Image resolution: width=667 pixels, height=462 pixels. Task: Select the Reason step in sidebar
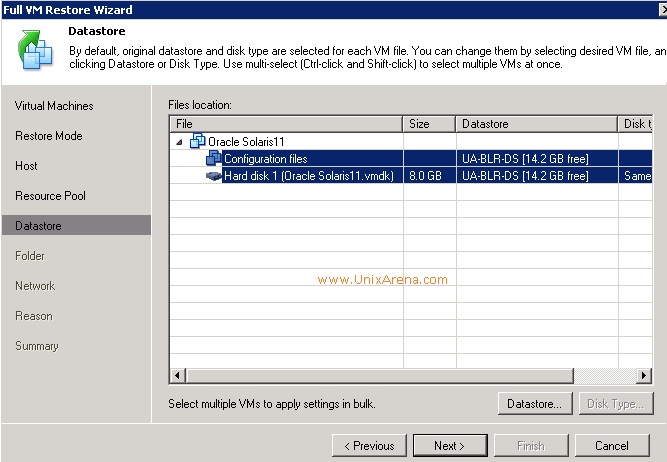pyautogui.click(x=34, y=316)
